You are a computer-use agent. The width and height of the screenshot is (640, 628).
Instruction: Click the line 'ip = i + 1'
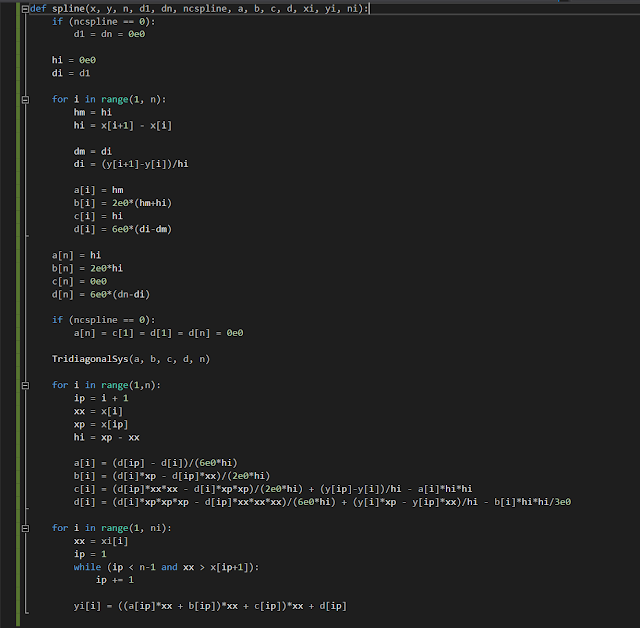click(x=101, y=398)
